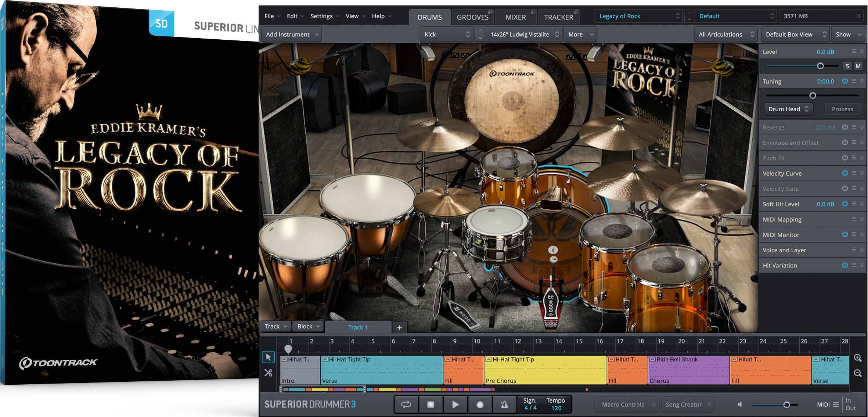Zoom in the song track timeline

[x=858, y=358]
